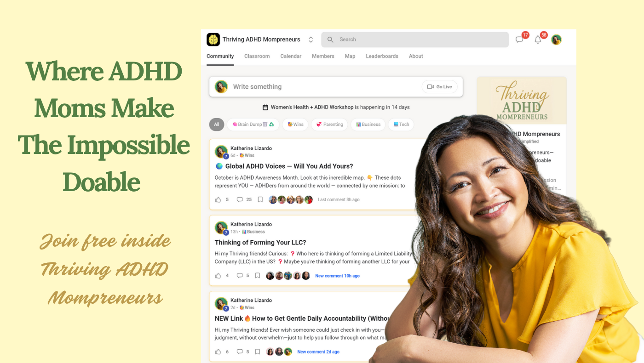
Task: Click your avatar beside Write something
Action: pos(221,86)
